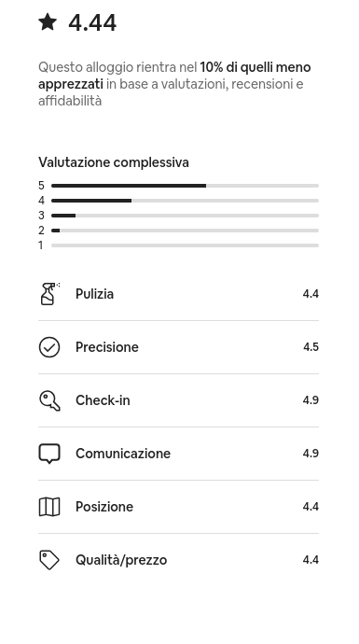Click the Comunicazione category label
The image size is (359, 644).
(x=123, y=453)
